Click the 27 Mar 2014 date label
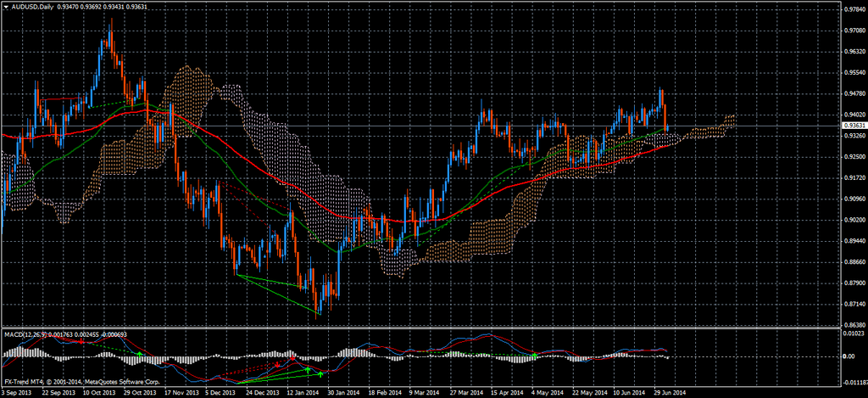The width and height of the screenshot is (868, 398). coord(465,393)
